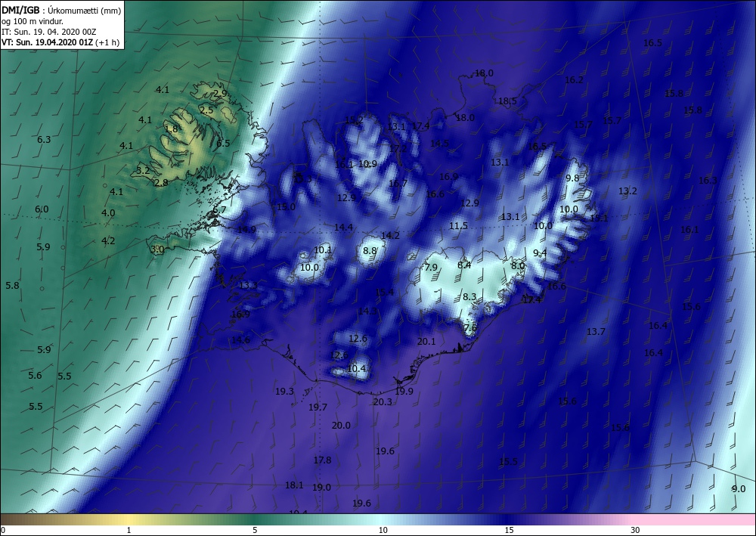Screen dimensions: 756x536
Task: Click the 5.6 value on the map
Action: click(x=35, y=376)
